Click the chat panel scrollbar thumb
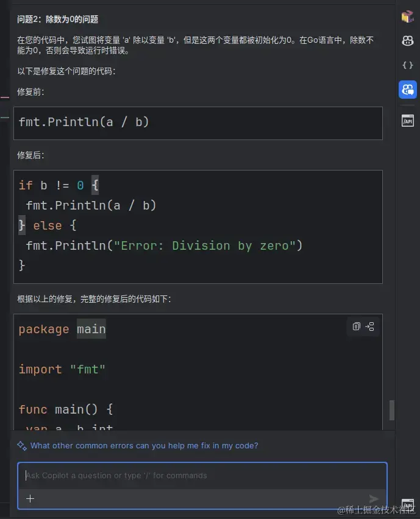 (392, 410)
